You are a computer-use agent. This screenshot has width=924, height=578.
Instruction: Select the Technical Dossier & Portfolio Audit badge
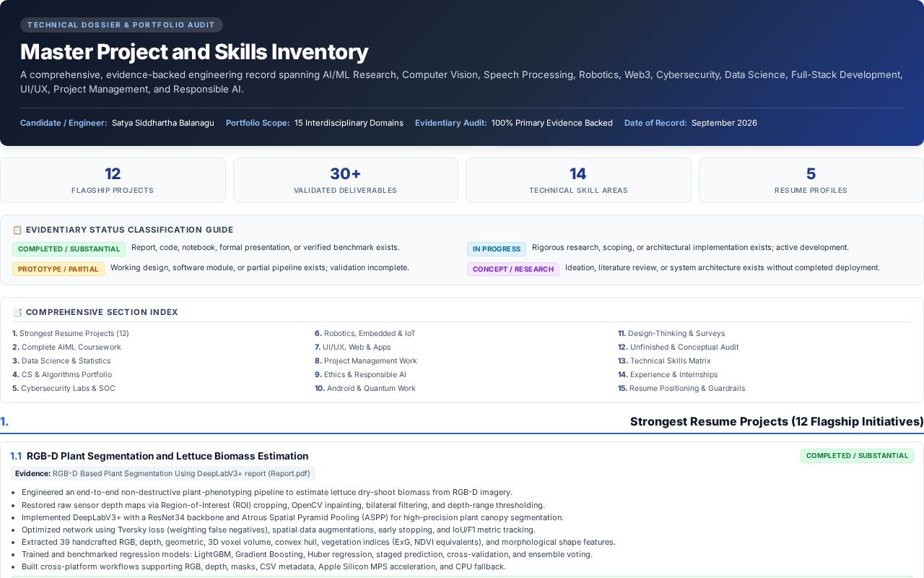tap(121, 25)
